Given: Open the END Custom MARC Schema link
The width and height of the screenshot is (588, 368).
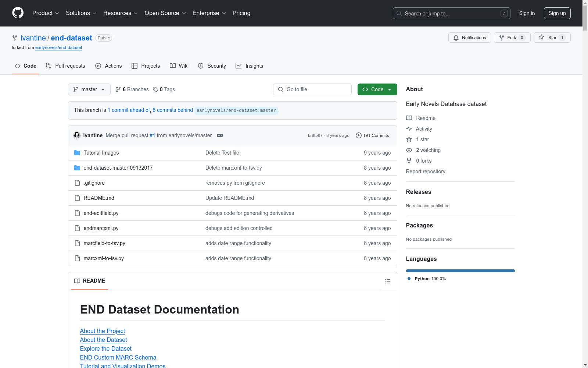Looking at the screenshot, I should [118, 357].
